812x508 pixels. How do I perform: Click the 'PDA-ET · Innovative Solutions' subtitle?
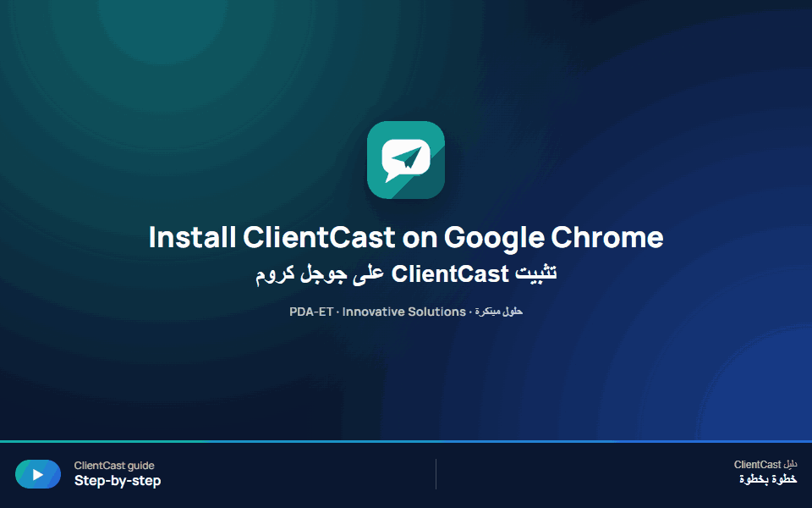406,312
